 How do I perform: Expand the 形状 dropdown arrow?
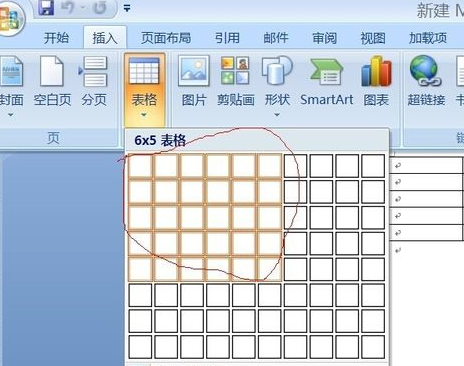point(277,115)
